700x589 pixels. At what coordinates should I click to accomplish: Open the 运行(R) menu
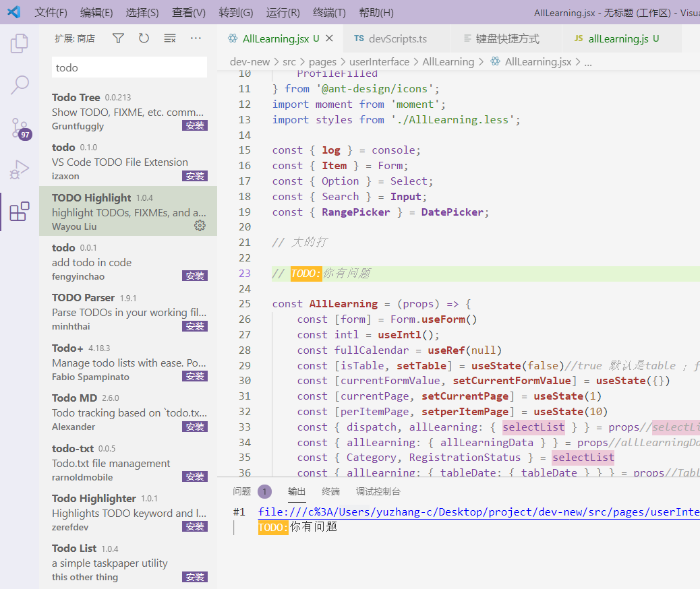click(283, 12)
